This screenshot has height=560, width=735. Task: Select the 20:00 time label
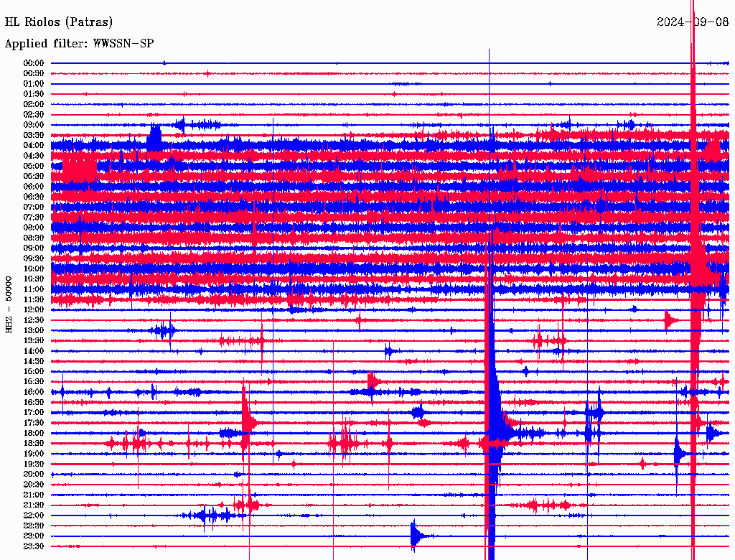click(x=34, y=474)
